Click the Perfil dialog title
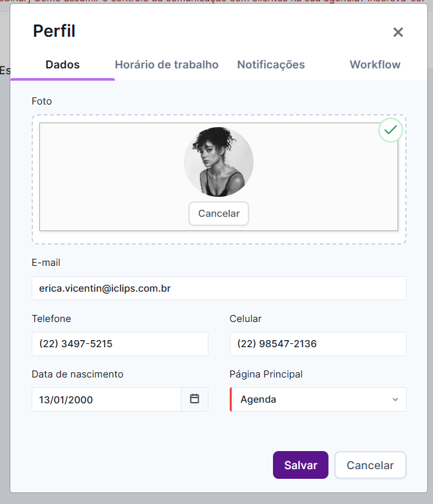The height and width of the screenshot is (504, 433). [54, 31]
